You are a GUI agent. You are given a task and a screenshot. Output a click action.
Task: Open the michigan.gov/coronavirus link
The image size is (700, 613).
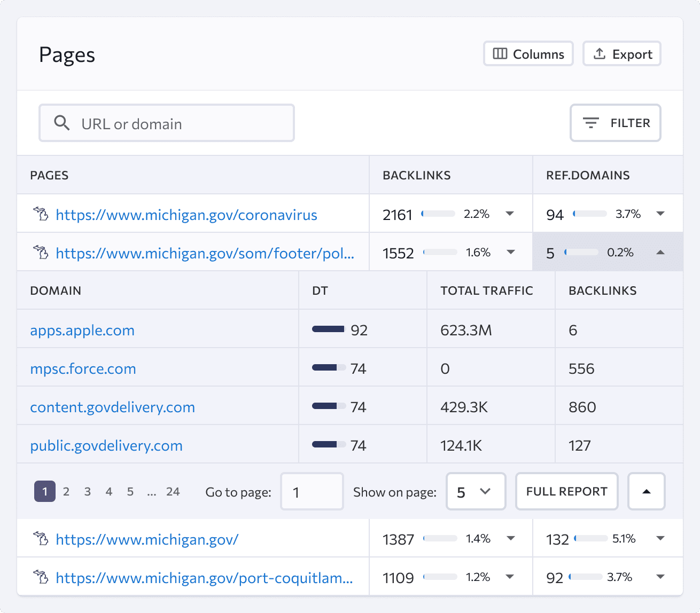pyautogui.click(x=186, y=215)
